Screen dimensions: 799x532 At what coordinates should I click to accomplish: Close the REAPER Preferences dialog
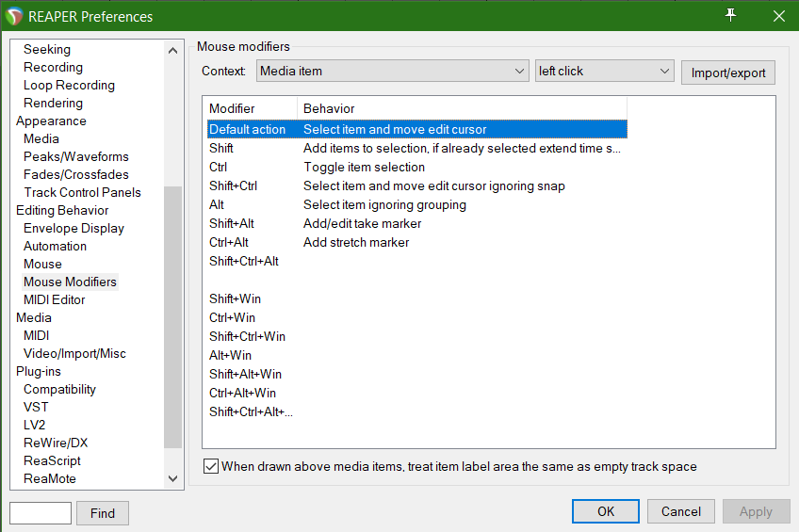[778, 16]
